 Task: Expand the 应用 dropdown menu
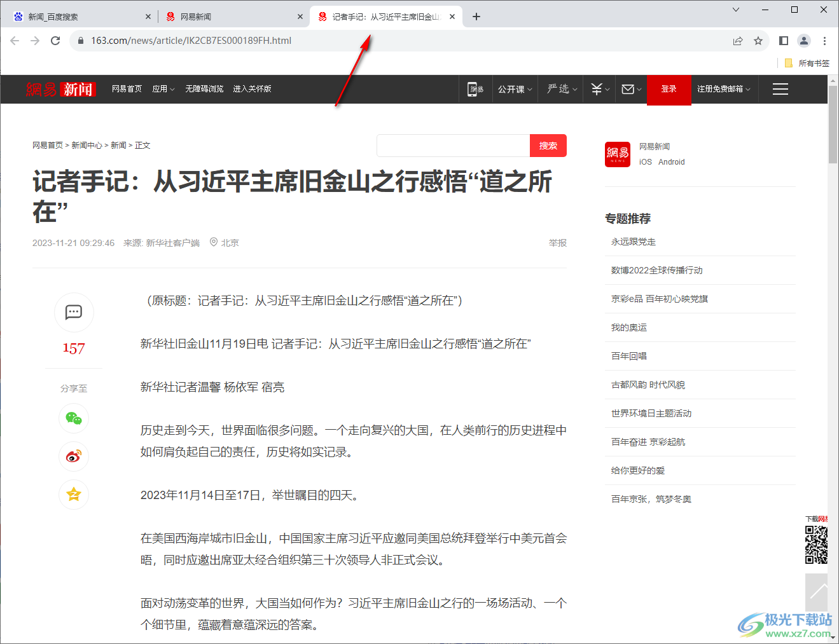point(163,89)
